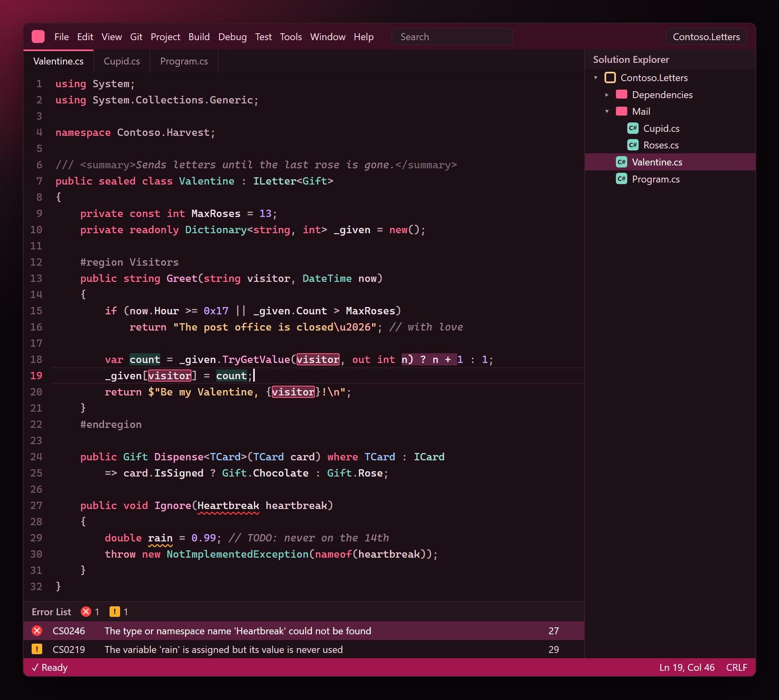
Task: Click the underlined Heartbreak type in code
Action: [228, 505]
